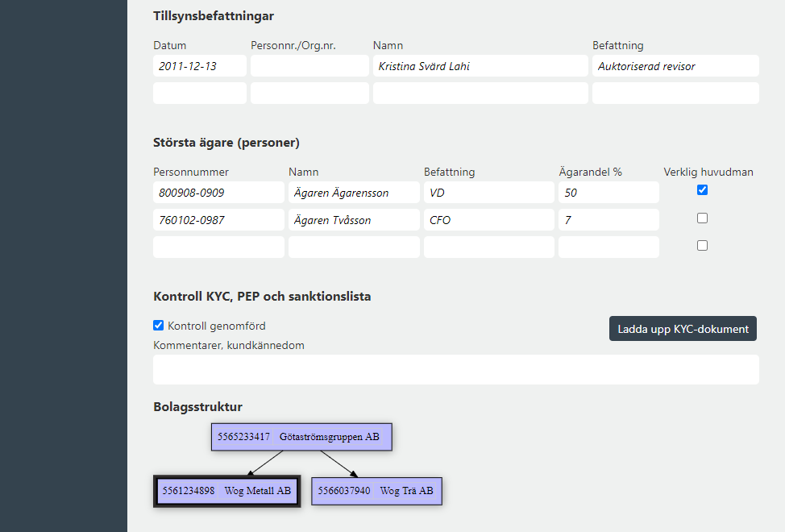The height and width of the screenshot is (532, 785).
Task: Click the Ägaren Tvåsson name field
Action: (354, 220)
